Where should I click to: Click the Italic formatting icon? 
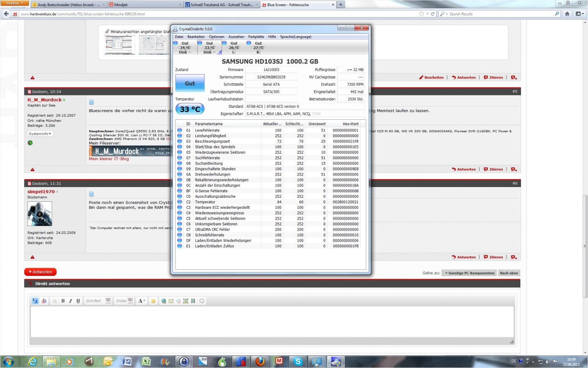[x=71, y=301]
